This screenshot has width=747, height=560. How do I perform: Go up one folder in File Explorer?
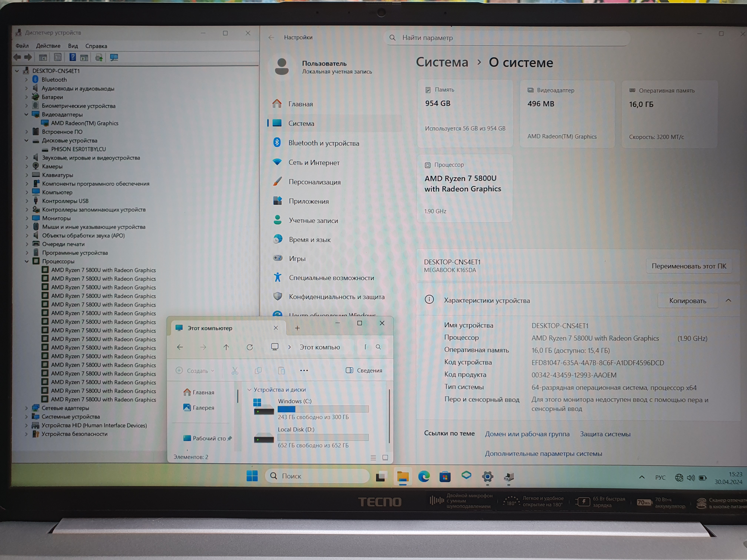[226, 347]
